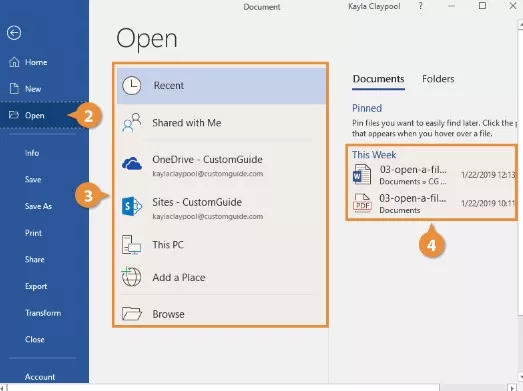Click the This PC computer icon
Screen dimensions: 523x391
tap(131, 245)
